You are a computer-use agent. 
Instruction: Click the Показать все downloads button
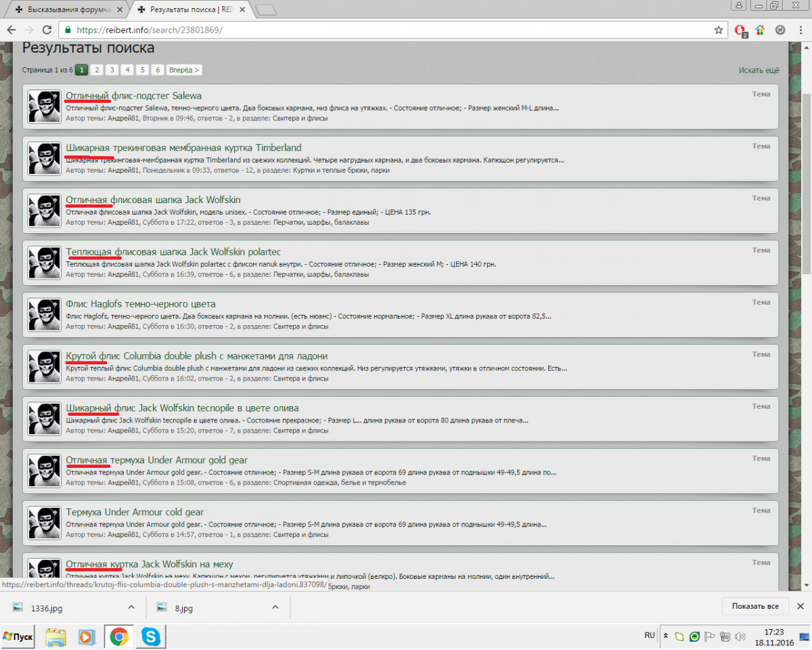click(x=754, y=607)
